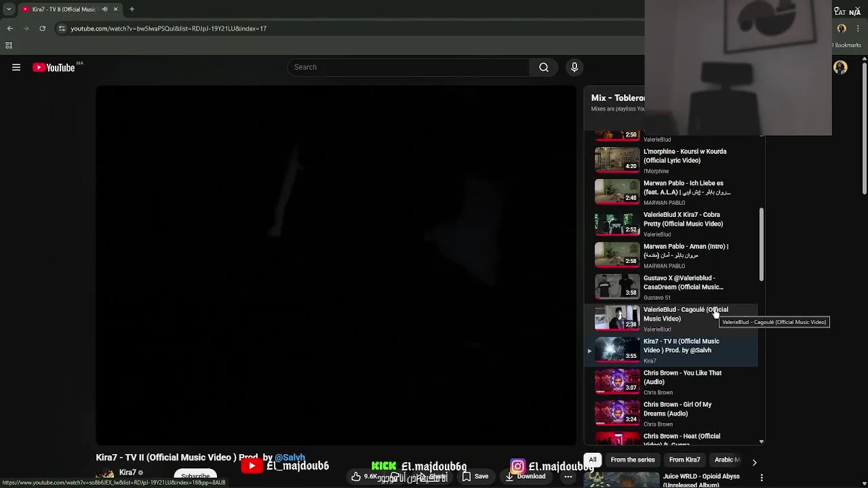868x488 pixels.
Task: Open the Kira7 channel name
Action: coord(128,472)
